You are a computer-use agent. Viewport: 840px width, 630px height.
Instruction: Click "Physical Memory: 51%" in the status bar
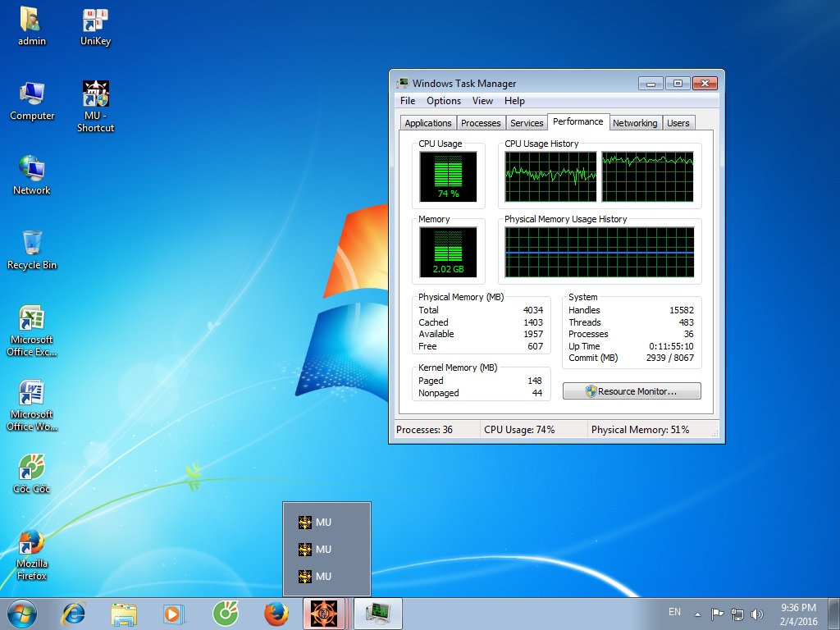pyautogui.click(x=640, y=430)
